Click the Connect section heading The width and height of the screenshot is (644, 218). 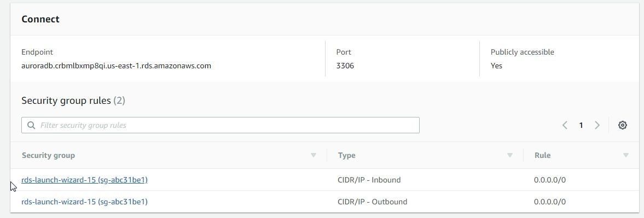click(40, 19)
